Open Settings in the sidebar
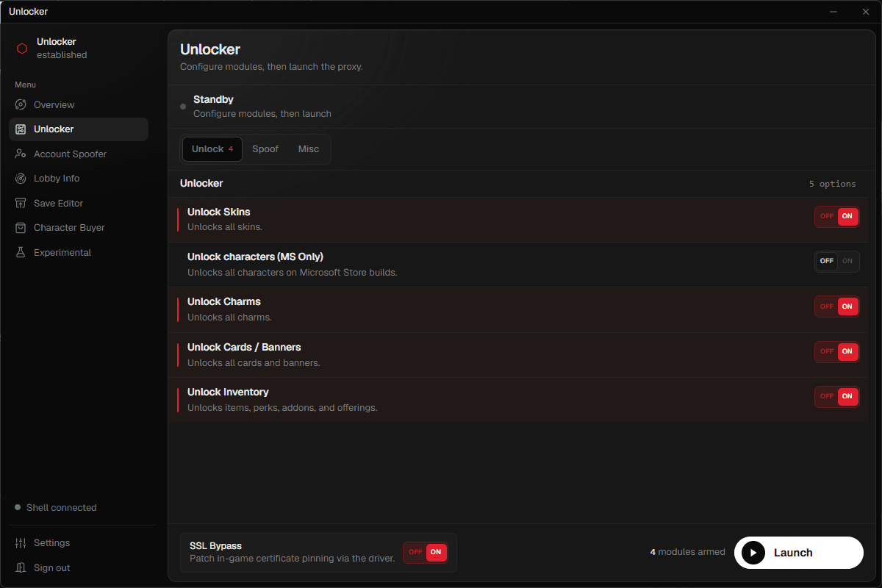 click(79, 543)
